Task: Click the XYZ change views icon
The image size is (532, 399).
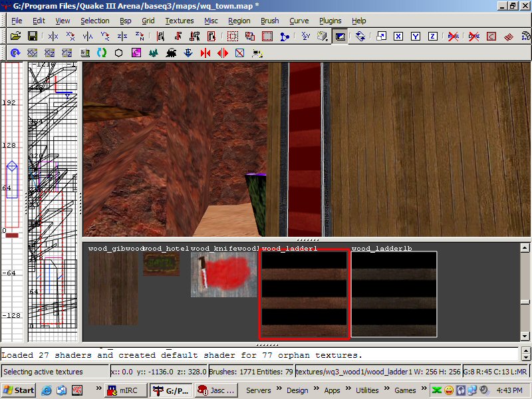Action: point(306,36)
